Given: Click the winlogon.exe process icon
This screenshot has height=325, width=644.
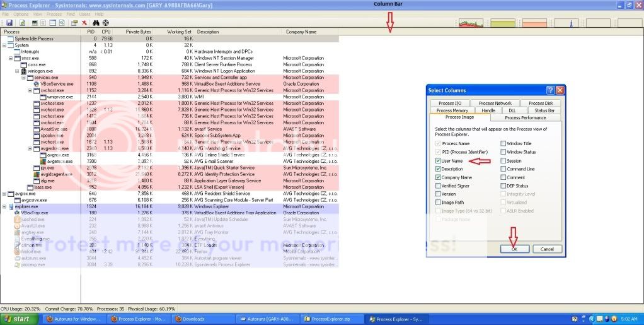Looking at the screenshot, I should coord(24,71).
